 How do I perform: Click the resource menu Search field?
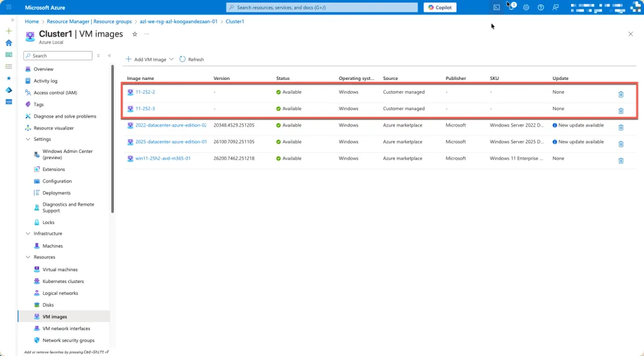(58, 56)
